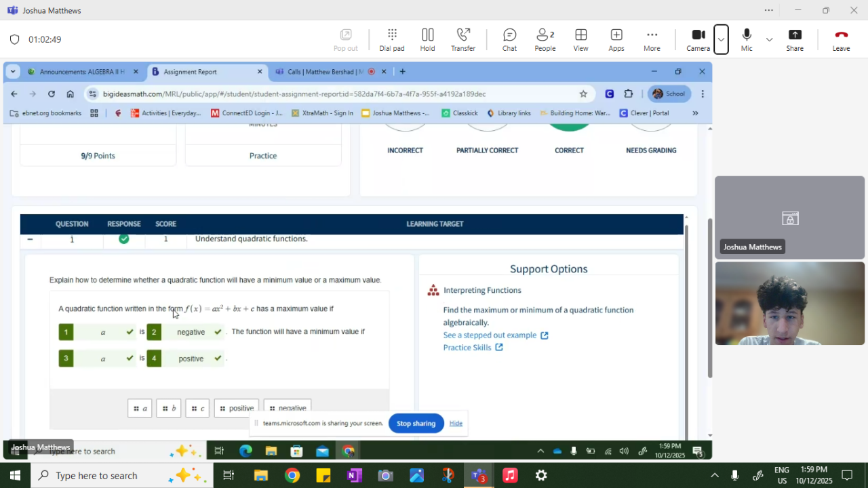
Task: Put the Teams call on Hold
Action: click(x=427, y=40)
